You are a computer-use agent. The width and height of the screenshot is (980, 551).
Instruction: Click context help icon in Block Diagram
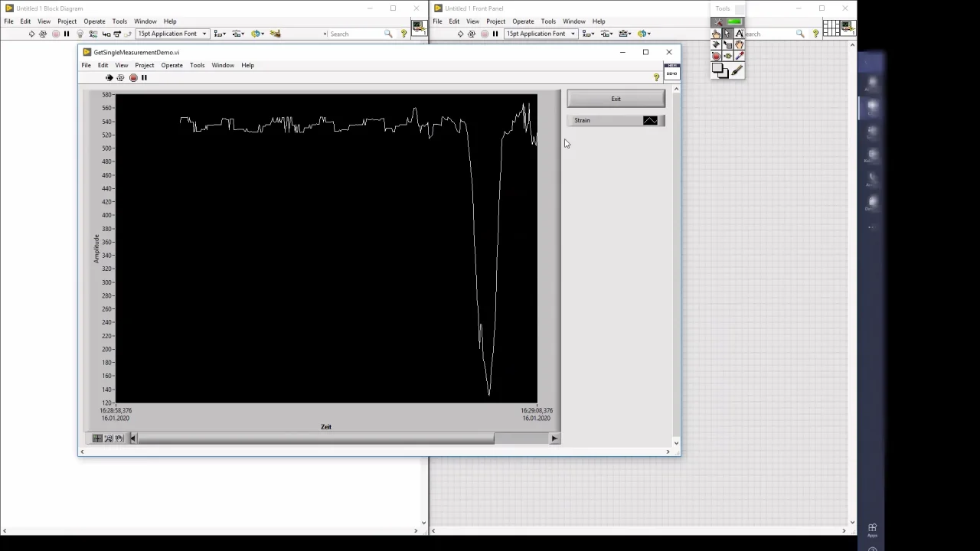click(x=403, y=34)
